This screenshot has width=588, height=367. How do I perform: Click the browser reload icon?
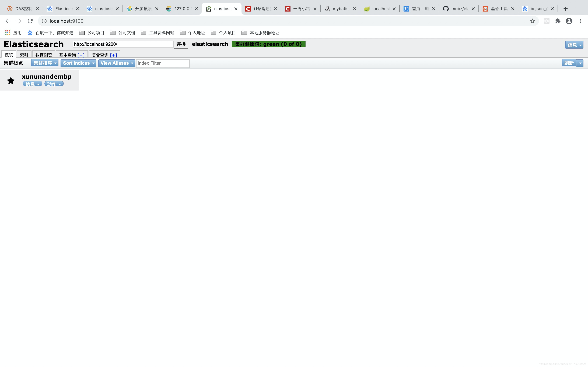[x=30, y=21]
